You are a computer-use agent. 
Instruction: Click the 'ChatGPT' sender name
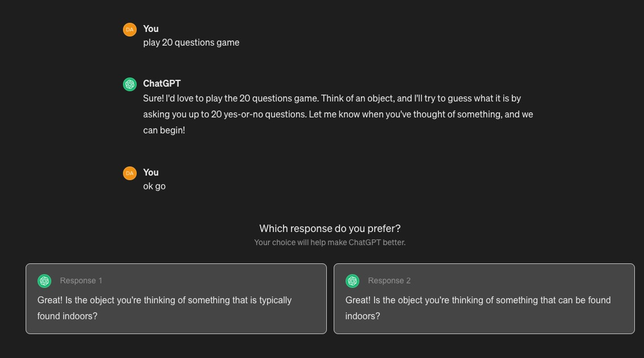(162, 83)
